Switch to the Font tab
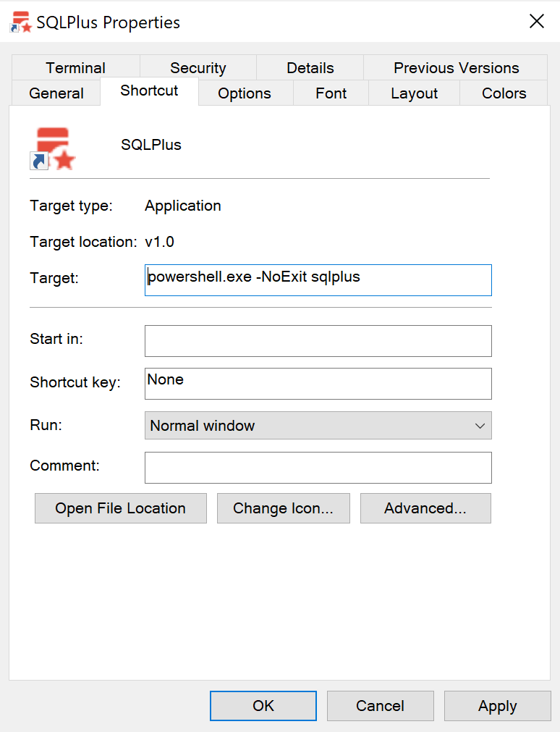The height and width of the screenshot is (732, 560). point(331,93)
